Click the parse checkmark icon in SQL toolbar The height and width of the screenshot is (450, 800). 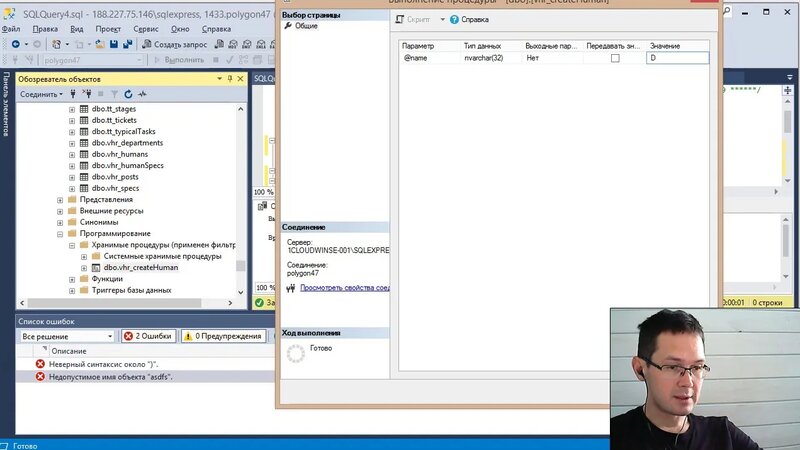click(x=230, y=60)
